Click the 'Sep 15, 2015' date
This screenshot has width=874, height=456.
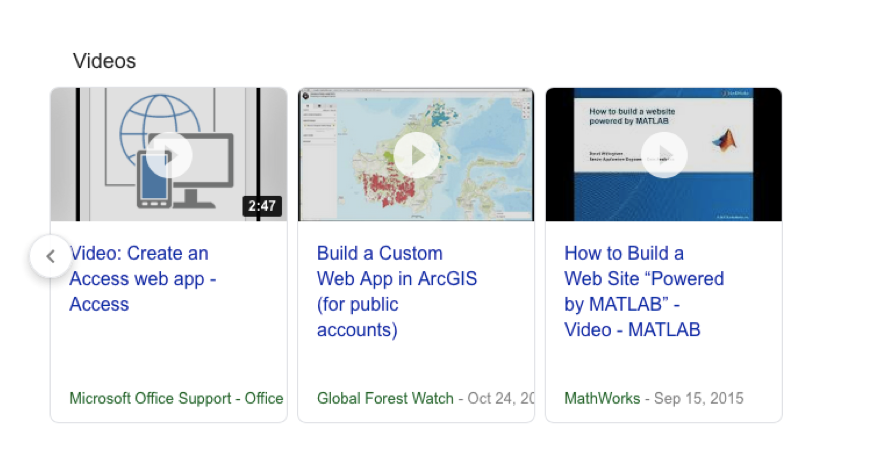click(698, 398)
